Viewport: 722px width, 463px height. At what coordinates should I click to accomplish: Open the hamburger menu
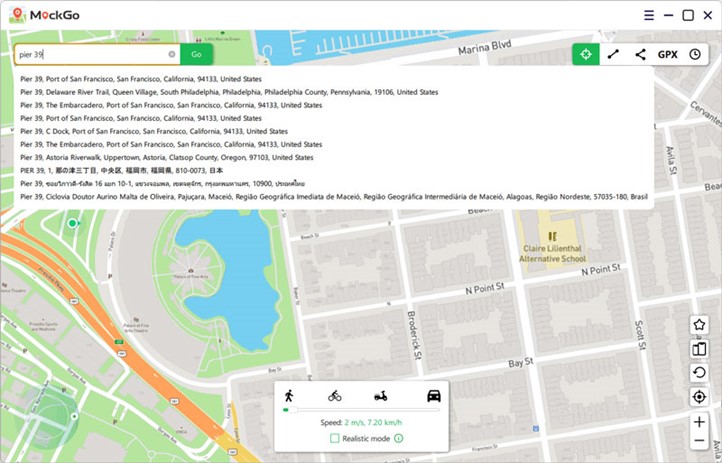(649, 15)
